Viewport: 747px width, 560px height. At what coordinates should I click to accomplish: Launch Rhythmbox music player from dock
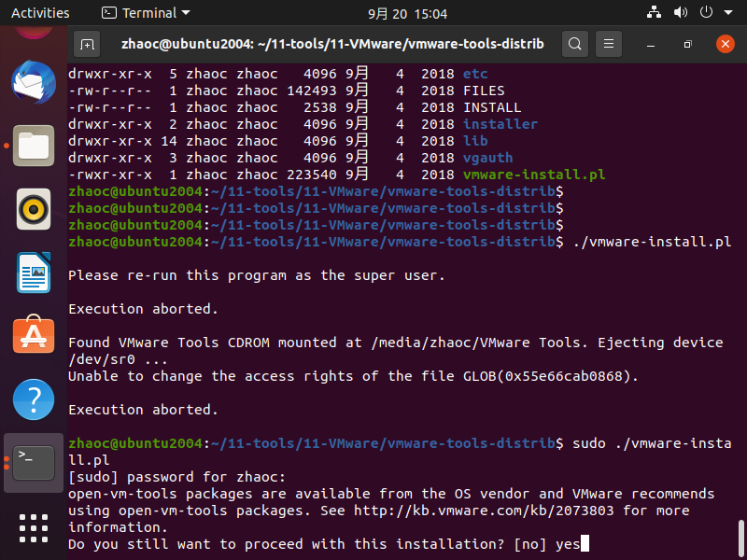(x=34, y=209)
